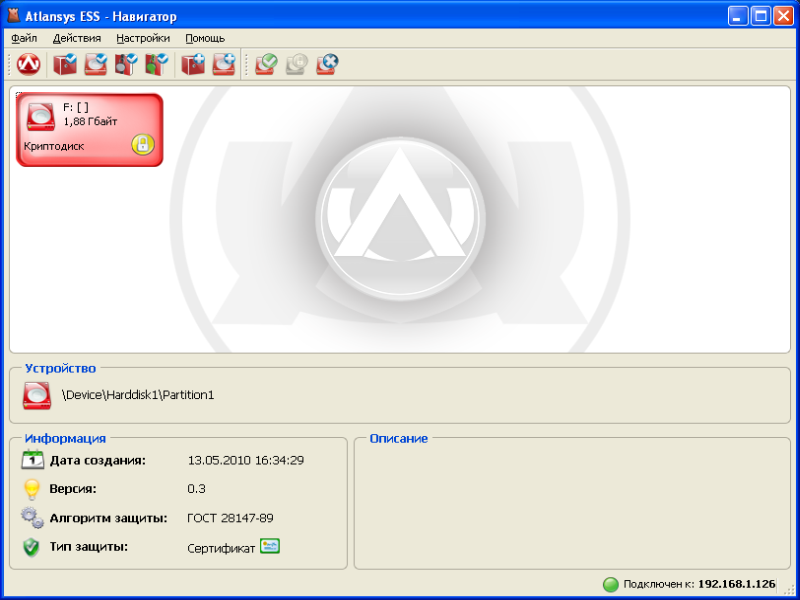This screenshot has height=600, width=800.
Task: Click the 1,88 Гбайт size text
Action: (x=90, y=121)
